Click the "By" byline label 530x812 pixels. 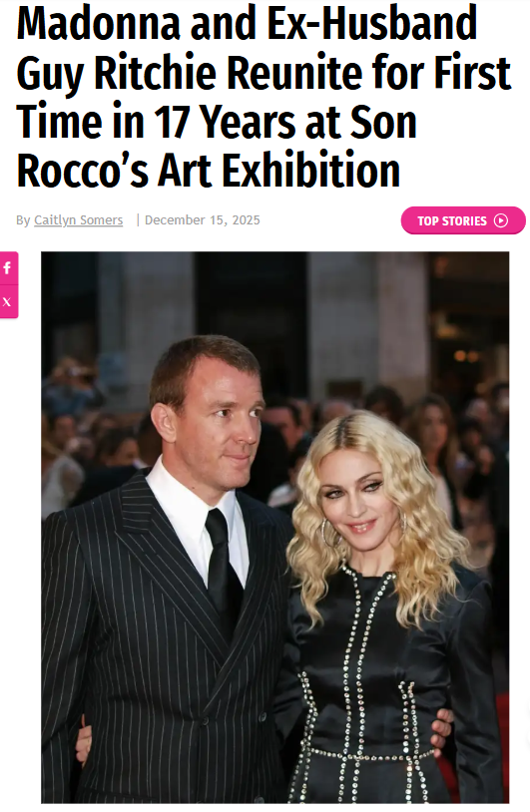[23, 220]
